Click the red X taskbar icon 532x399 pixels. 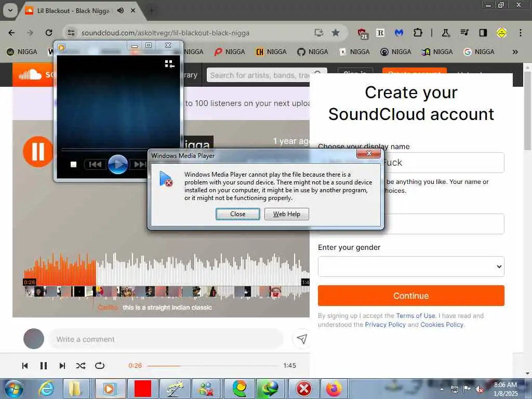coord(303,389)
